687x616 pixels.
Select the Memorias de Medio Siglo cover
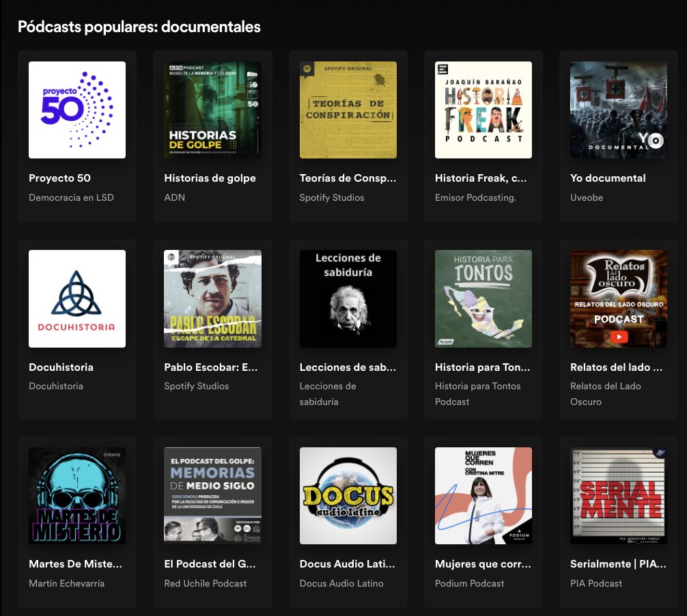[x=212, y=496]
